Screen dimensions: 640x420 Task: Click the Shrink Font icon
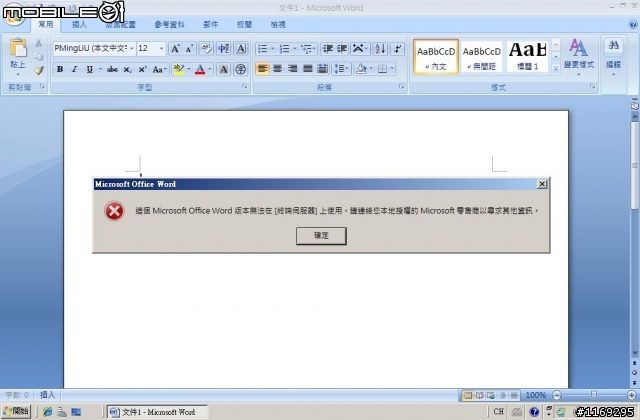point(189,49)
